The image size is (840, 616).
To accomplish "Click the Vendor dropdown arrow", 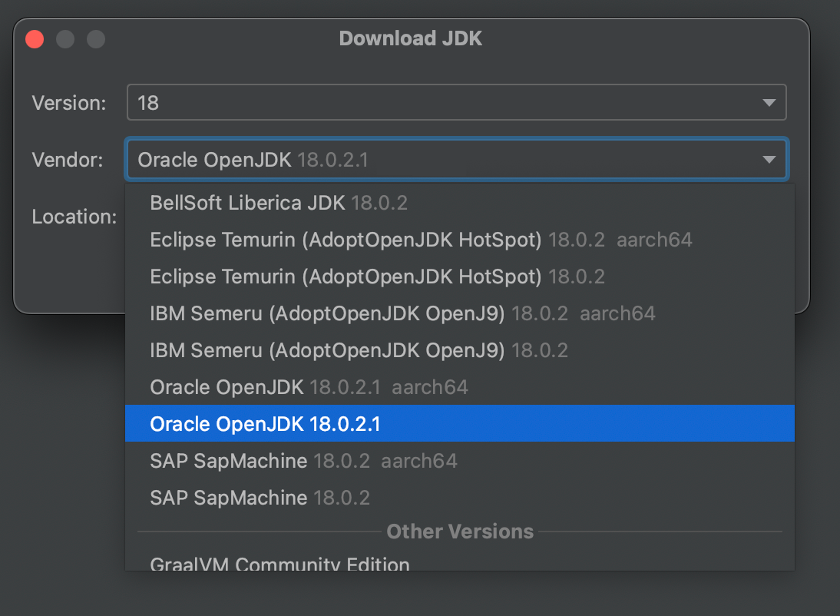I will (769, 159).
